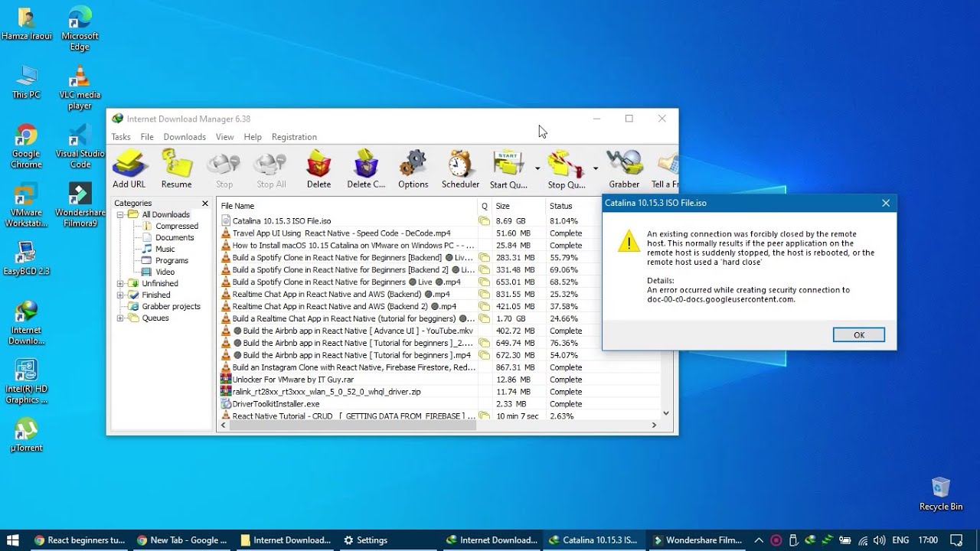This screenshot has height=551, width=980.
Task: Open Options from the IDM toolbar
Action: click(x=413, y=169)
